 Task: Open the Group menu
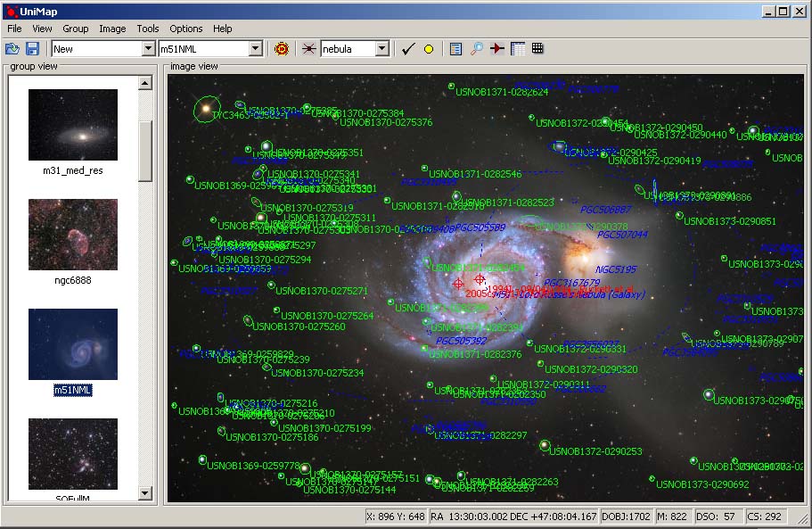76,29
